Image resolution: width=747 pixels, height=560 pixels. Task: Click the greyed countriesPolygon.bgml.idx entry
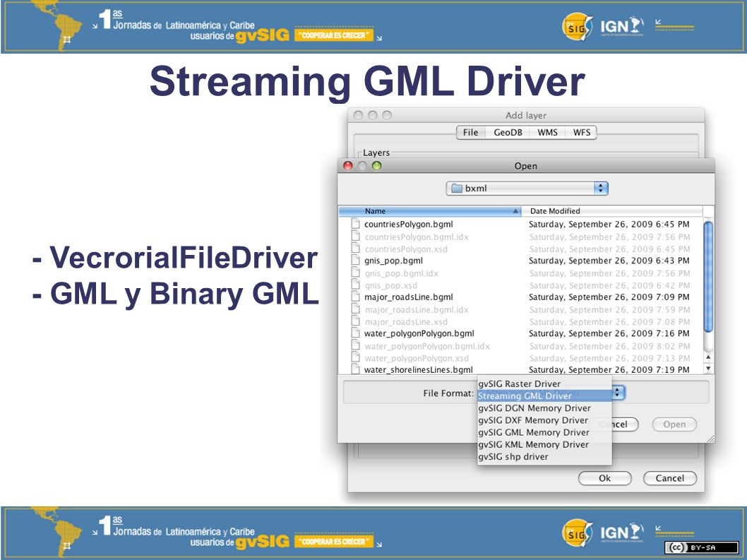417,237
